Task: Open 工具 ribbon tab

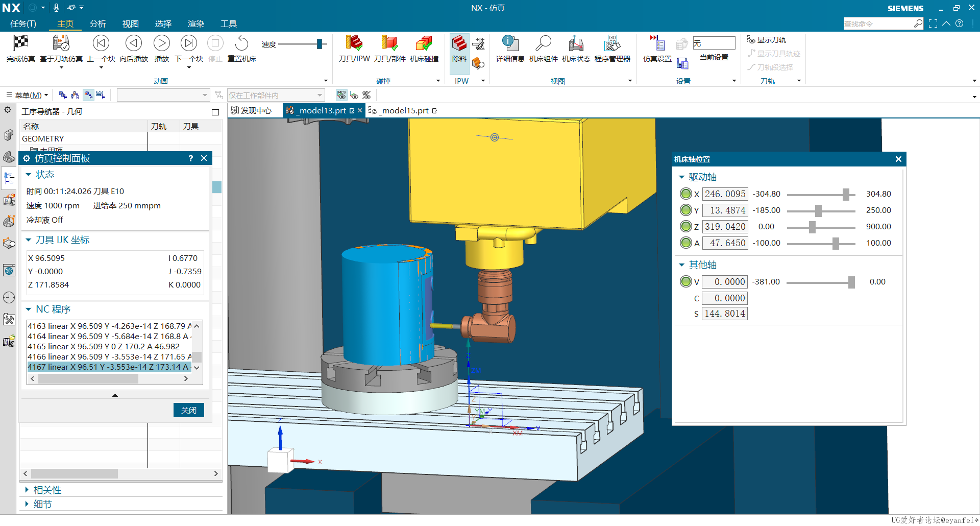Action: [229, 23]
